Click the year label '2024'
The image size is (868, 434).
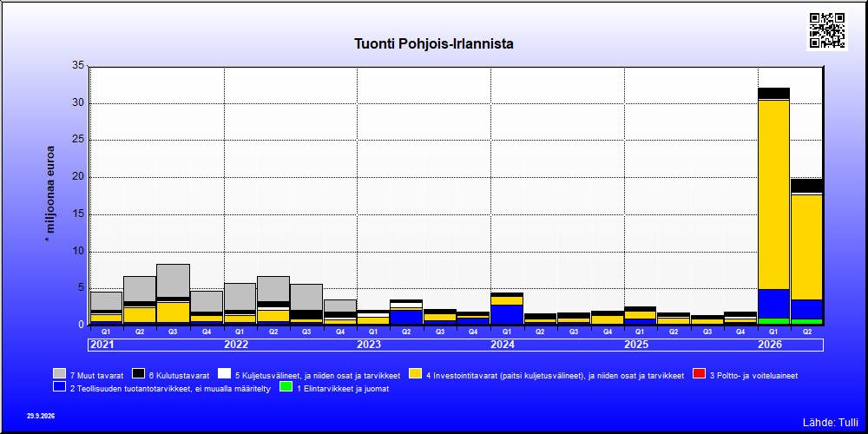click(503, 345)
